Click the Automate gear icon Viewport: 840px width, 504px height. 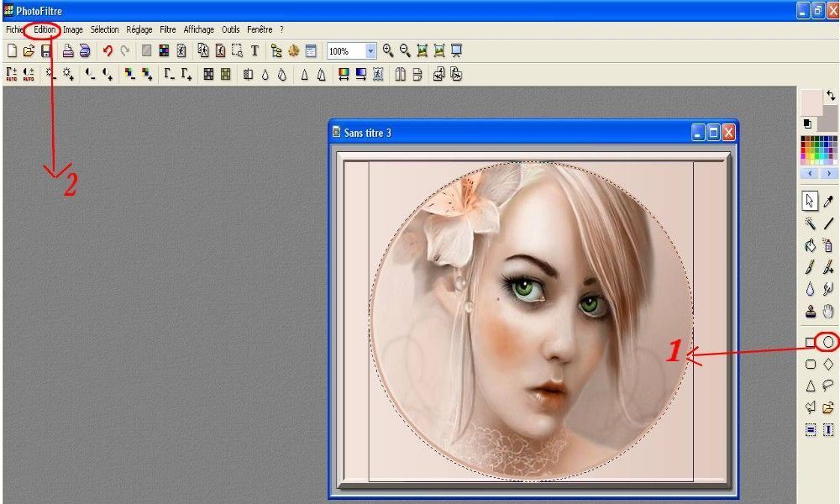pyautogui.click(x=293, y=51)
